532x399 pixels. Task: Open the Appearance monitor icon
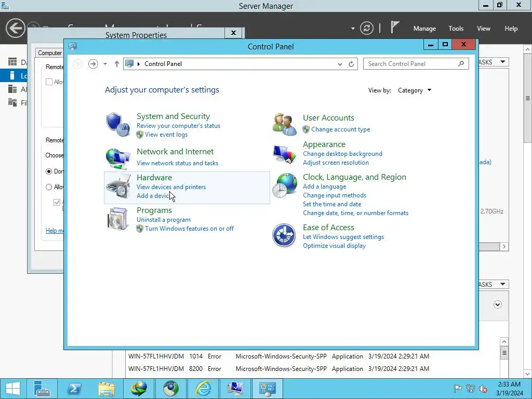[x=284, y=154]
